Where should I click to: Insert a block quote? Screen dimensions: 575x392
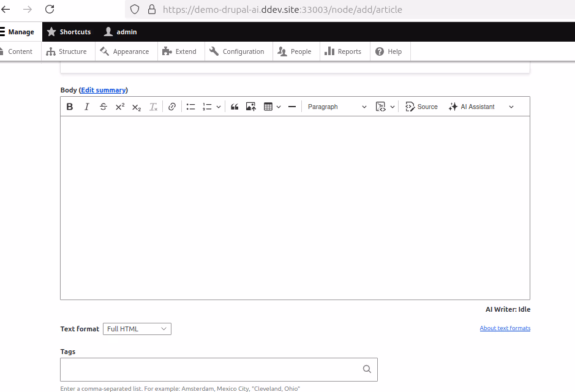(235, 107)
